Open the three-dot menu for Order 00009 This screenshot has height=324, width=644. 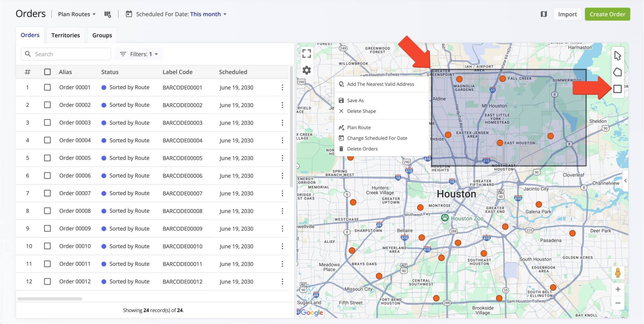282,228
